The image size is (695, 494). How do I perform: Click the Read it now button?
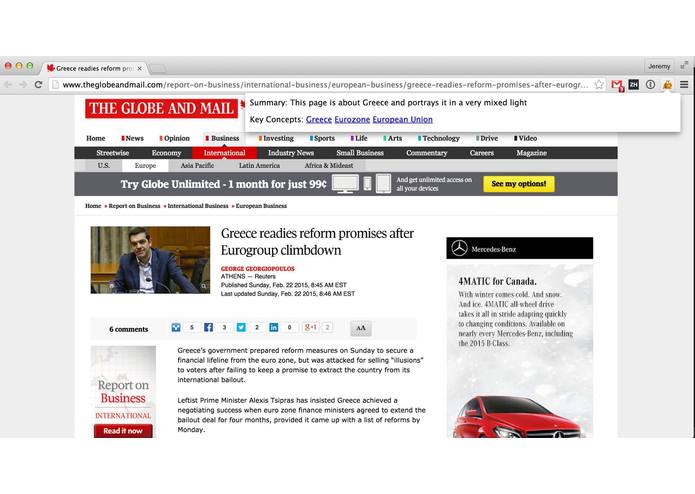pyautogui.click(x=123, y=431)
